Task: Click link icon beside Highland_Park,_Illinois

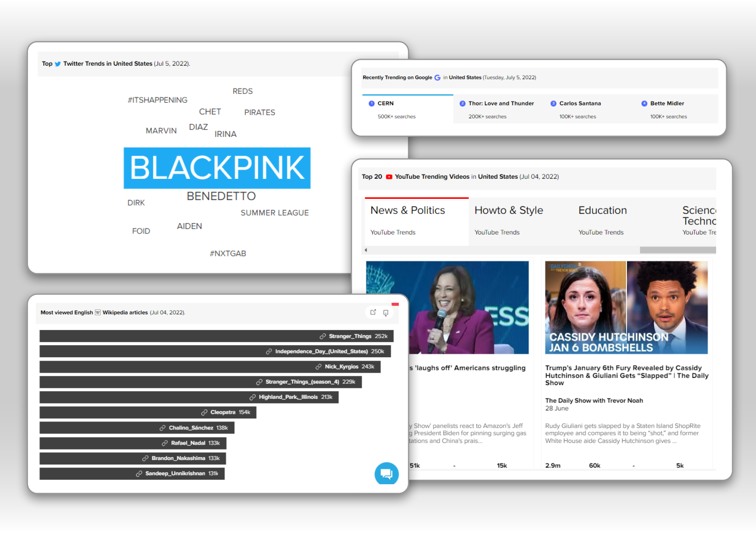Action: tap(252, 397)
